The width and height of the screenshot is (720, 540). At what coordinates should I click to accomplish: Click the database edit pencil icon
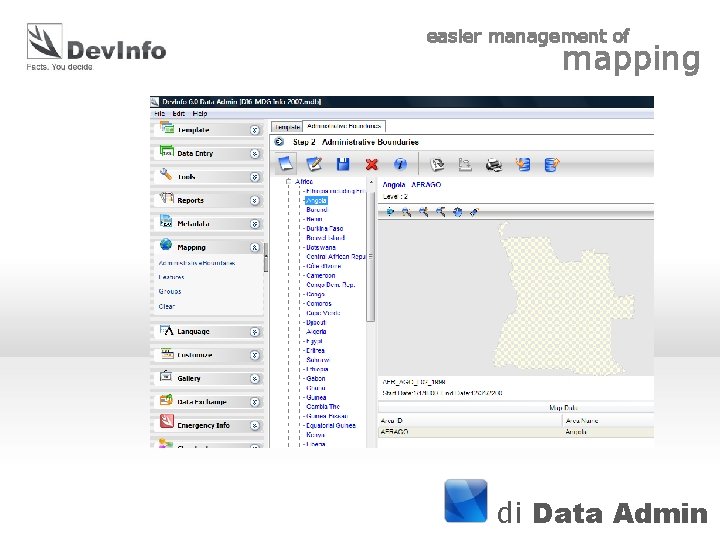551,164
